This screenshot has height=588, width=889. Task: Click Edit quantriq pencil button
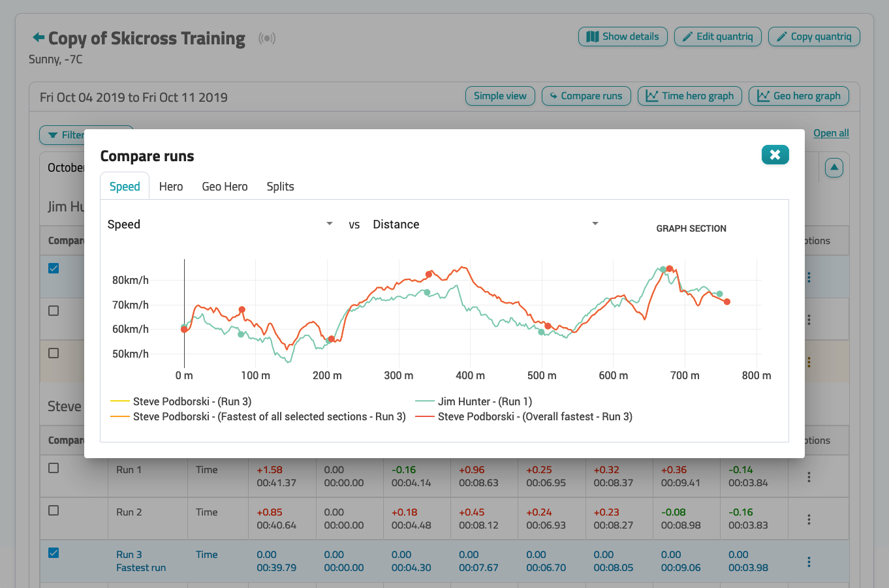(x=717, y=37)
